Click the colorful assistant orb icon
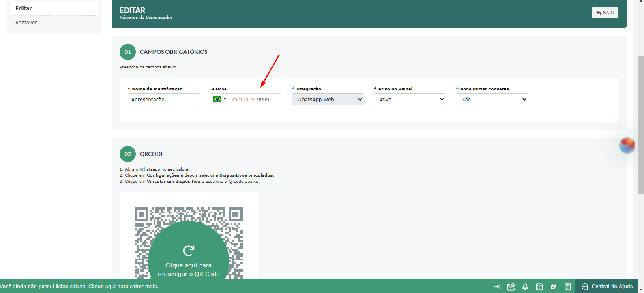644x293 pixels. pos(627,145)
